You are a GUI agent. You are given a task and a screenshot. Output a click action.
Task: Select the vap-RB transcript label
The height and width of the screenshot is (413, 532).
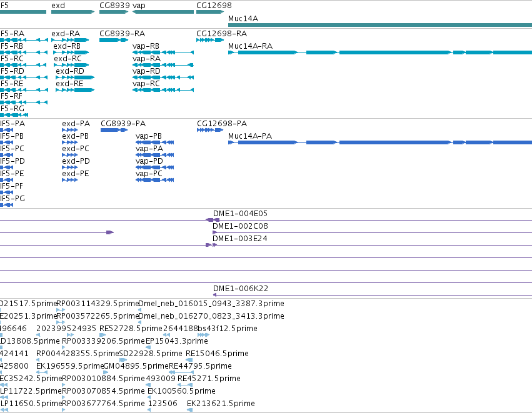(x=146, y=46)
